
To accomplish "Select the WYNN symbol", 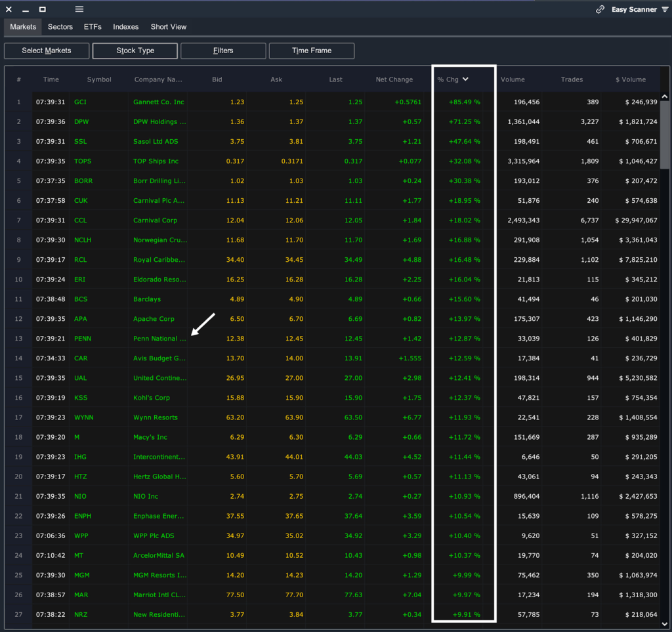I will (x=83, y=417).
